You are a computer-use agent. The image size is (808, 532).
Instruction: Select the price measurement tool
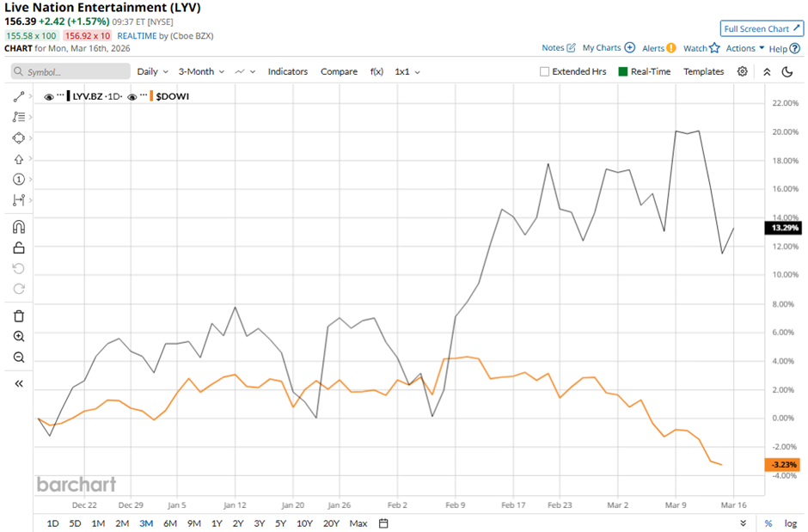19,199
